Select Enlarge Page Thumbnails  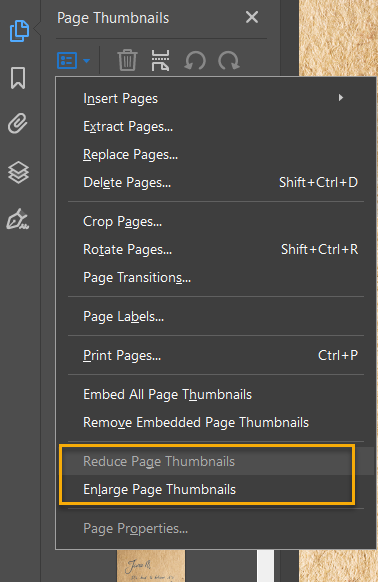[x=216, y=489]
